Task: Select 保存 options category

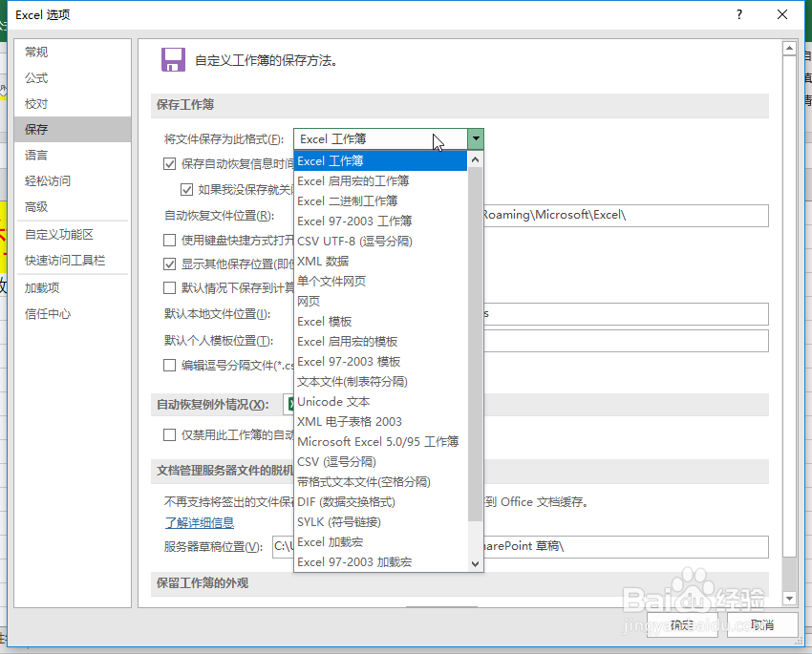Action: coord(73,129)
